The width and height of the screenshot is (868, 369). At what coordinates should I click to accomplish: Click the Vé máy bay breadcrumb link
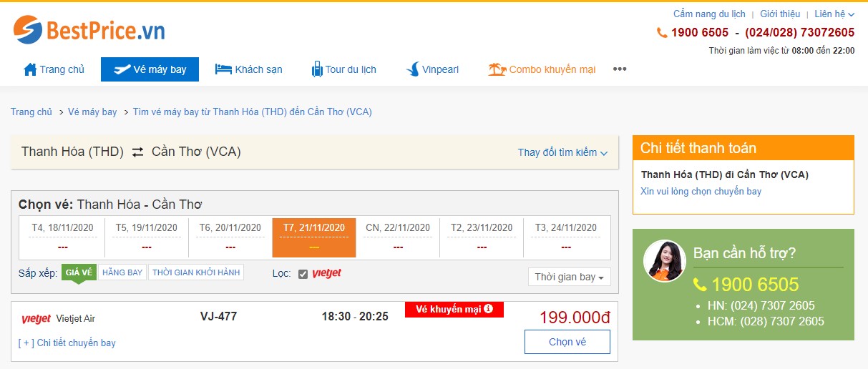pyautogui.click(x=92, y=112)
